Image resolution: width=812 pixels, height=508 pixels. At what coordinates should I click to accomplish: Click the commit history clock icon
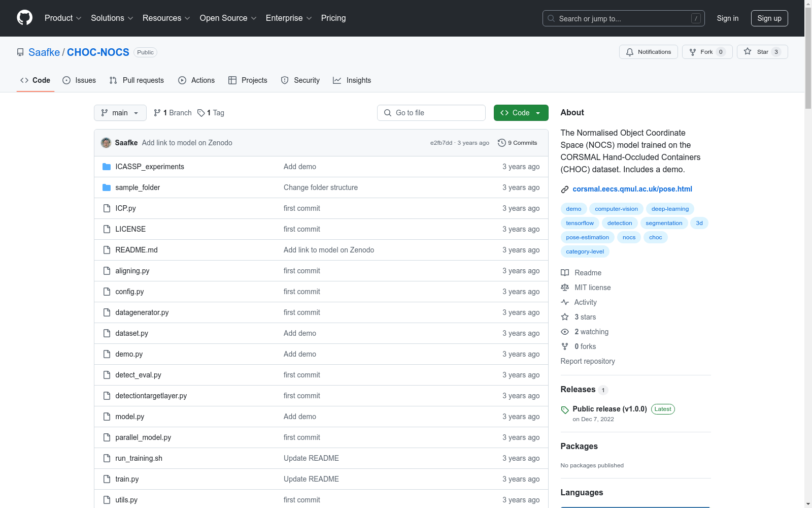(502, 143)
